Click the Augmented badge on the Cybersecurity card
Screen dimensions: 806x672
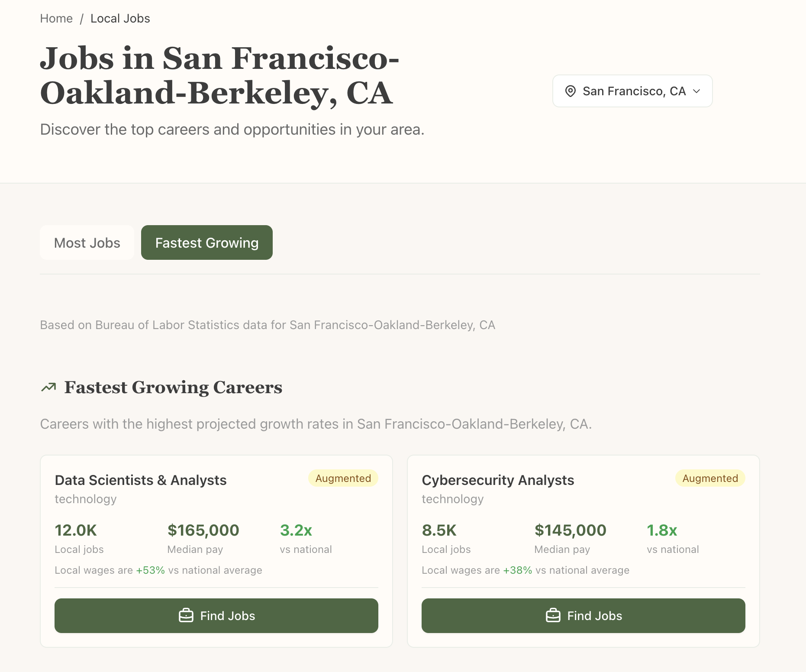[x=710, y=478]
